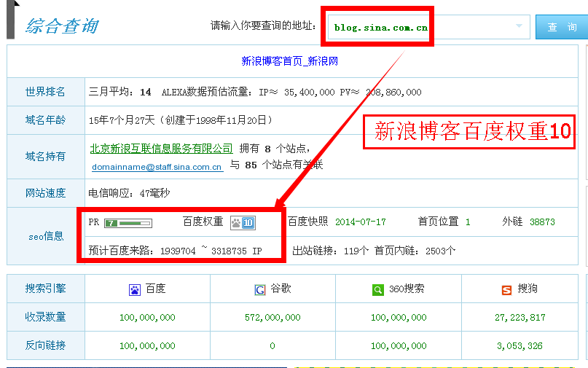The width and height of the screenshot is (588, 368).
Task: Click the blog.sina.com.cn address input field
Action: pos(428,27)
